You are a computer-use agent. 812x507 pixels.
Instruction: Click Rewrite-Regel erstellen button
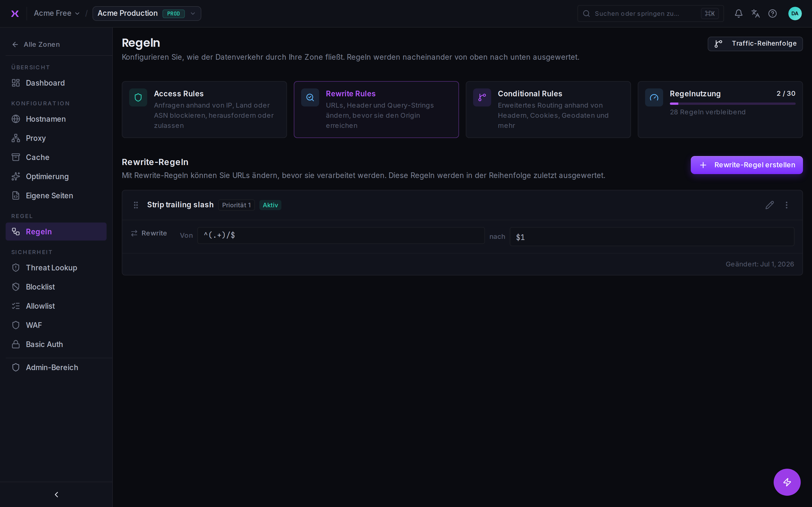tap(747, 165)
